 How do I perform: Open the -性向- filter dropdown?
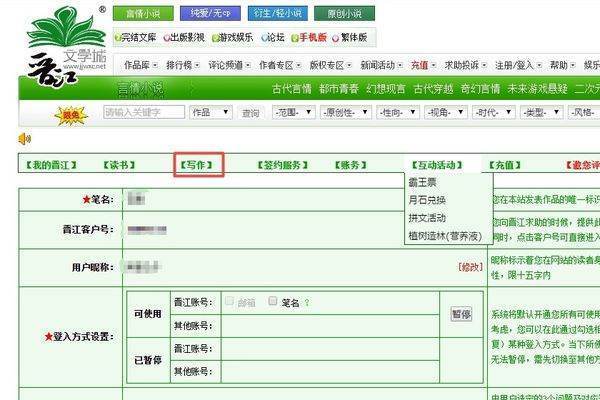tap(398, 112)
